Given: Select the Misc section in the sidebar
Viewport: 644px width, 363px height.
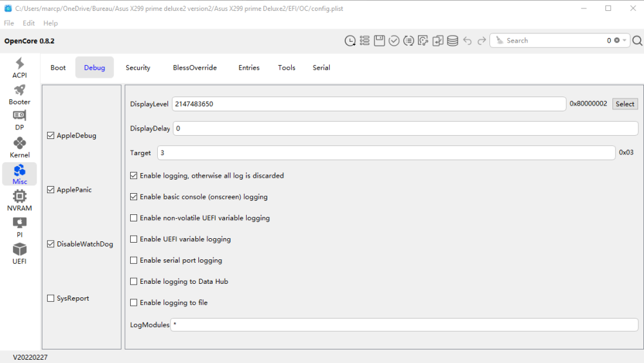Looking at the screenshot, I should 19,174.
